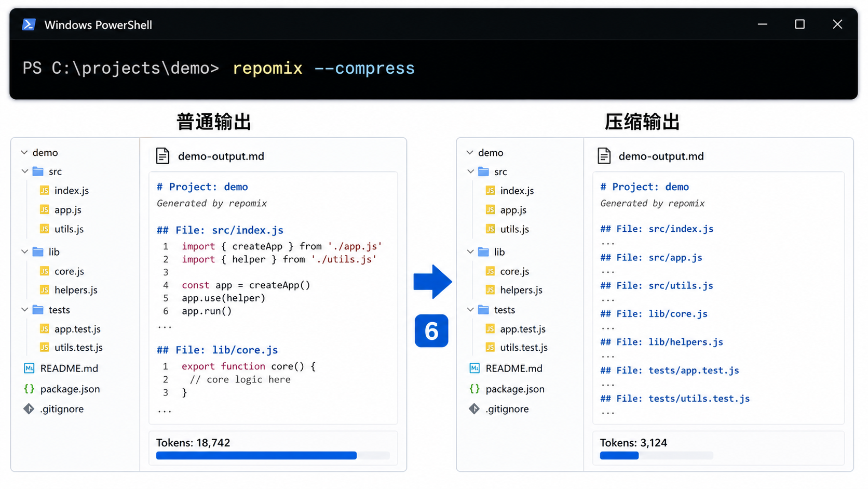Image resolution: width=868 pixels, height=489 pixels.
Task: Click app.test.js file icon in 普通输出 tree
Action: tap(45, 329)
